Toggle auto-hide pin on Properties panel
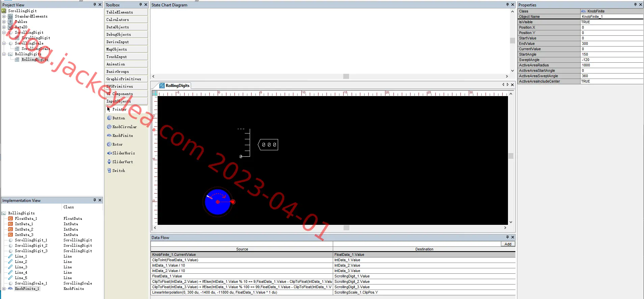644x299 pixels. 635,5
